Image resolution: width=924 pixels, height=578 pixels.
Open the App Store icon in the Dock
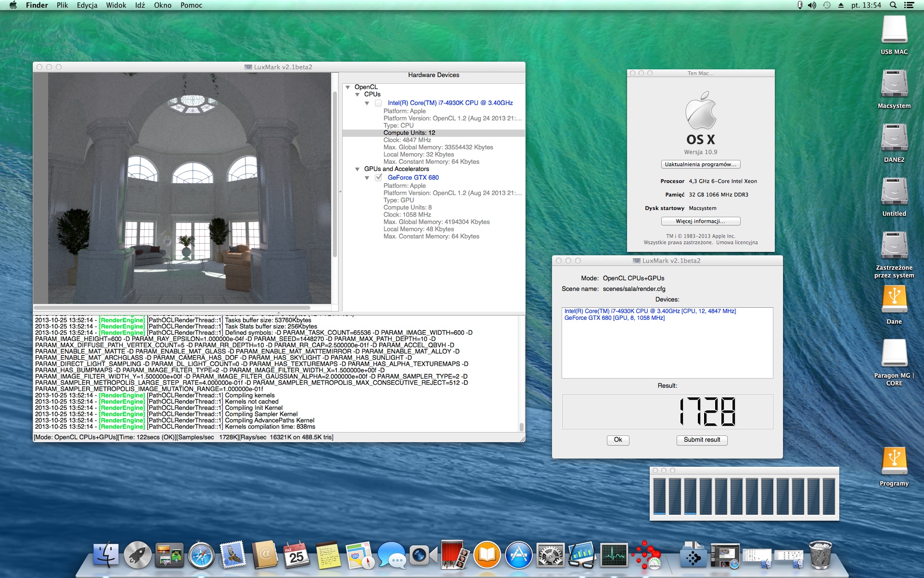tap(519, 555)
